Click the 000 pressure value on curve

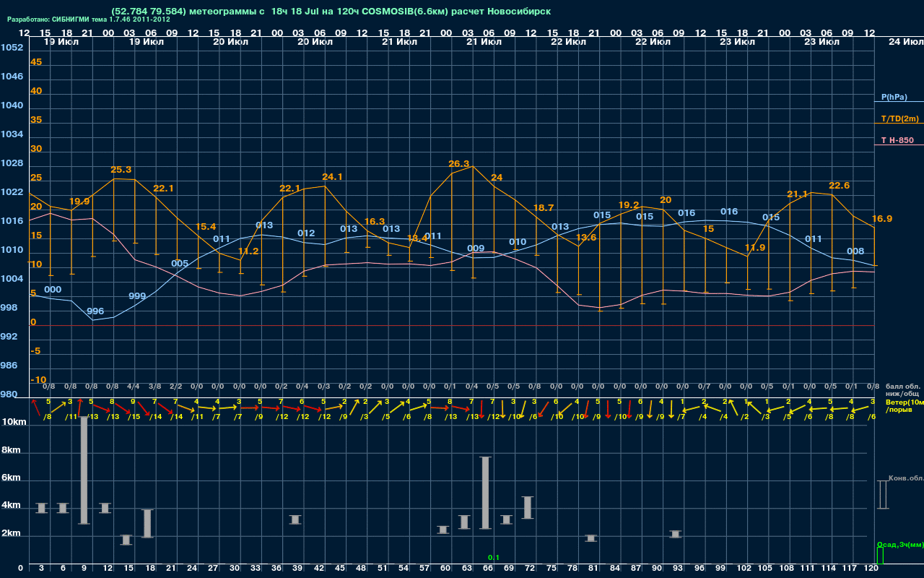(x=53, y=290)
